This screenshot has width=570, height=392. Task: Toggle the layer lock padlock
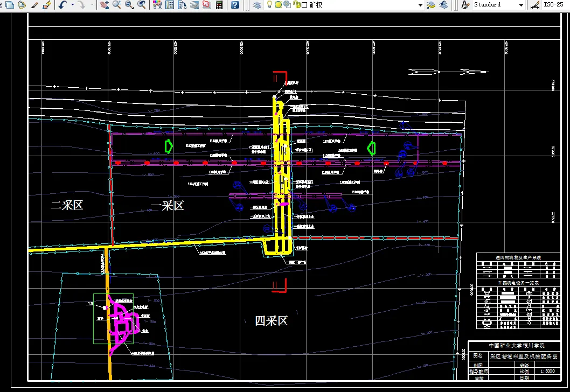tap(297, 5)
